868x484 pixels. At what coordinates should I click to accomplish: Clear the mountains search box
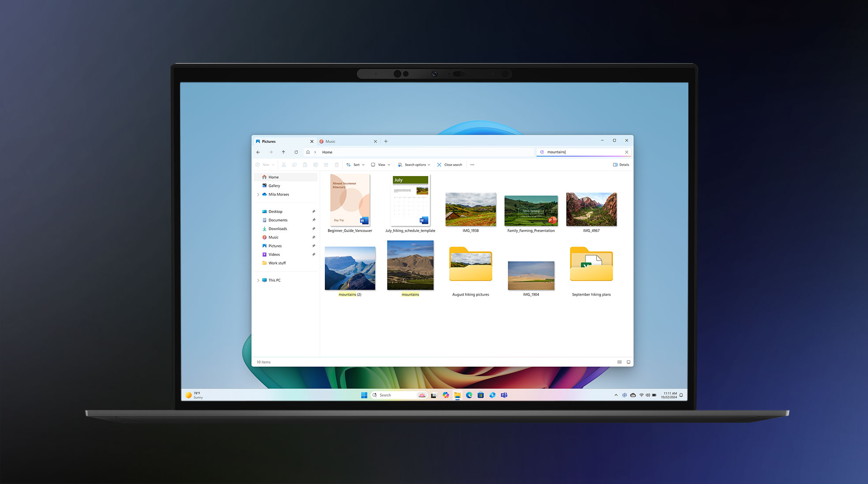tap(626, 152)
